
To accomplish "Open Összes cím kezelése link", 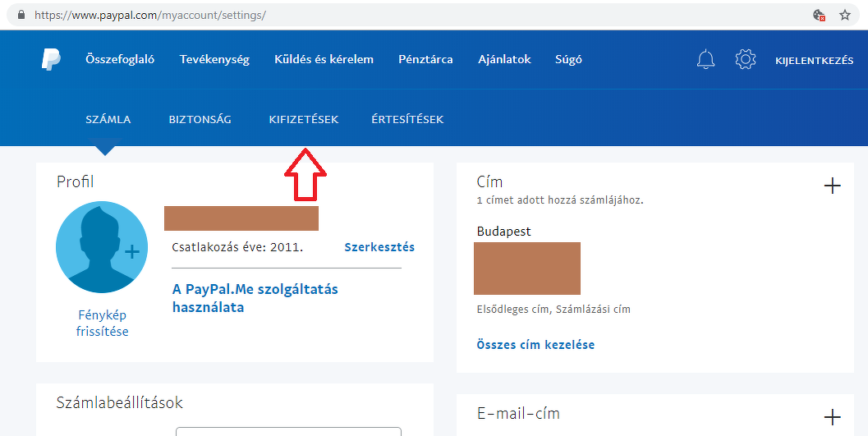I will [535, 345].
